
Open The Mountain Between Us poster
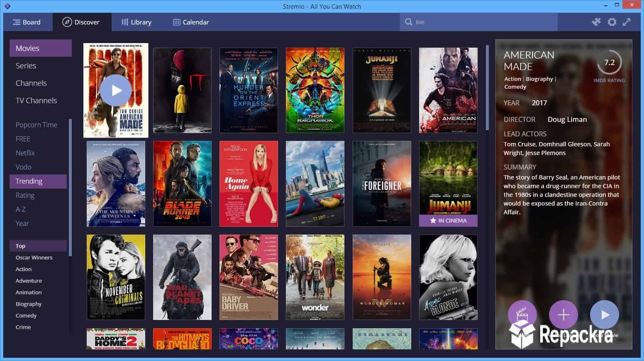pos(116,184)
